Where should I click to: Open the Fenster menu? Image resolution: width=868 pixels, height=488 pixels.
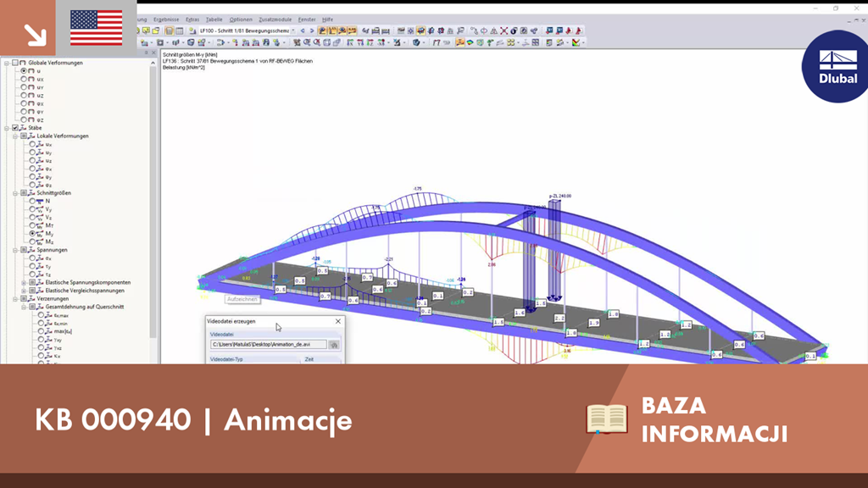click(x=307, y=19)
